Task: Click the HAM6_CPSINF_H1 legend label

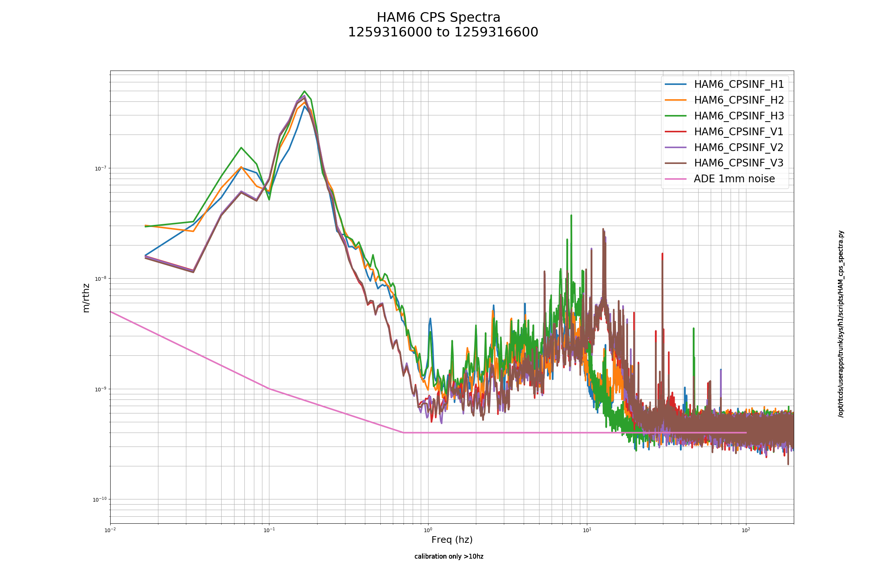Action: click(739, 85)
